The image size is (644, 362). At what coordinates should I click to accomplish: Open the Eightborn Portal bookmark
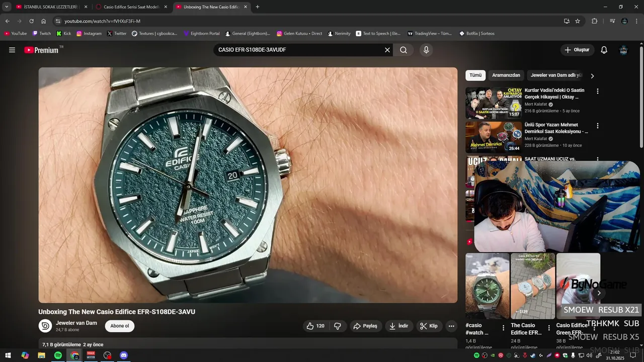[202, 34]
